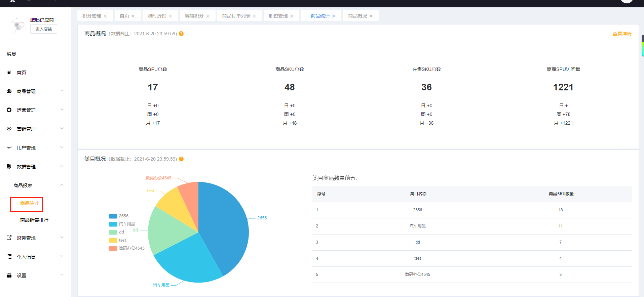
Task: Click the help icon beside 类目概况
Action: 181,159
